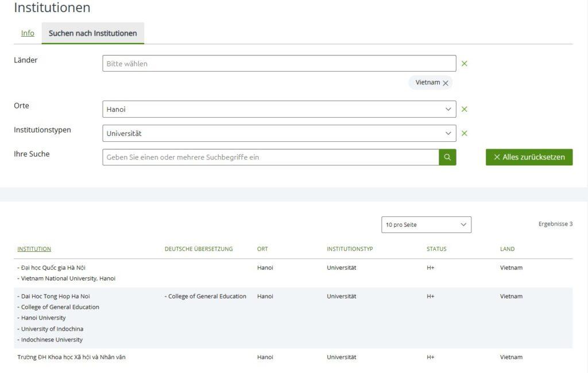The image size is (588, 373).
Task: Click the DEUTSCHE ÜBERSETZUNG column header
Action: (199, 249)
